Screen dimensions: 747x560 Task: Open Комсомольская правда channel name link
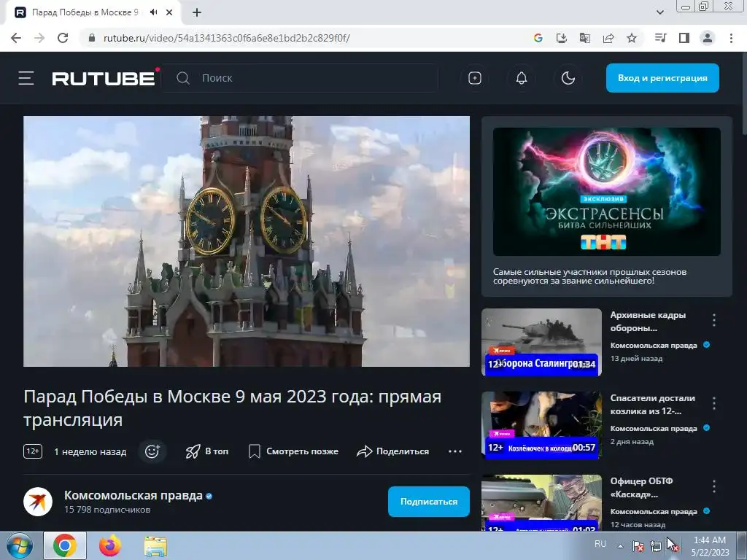tap(133, 496)
